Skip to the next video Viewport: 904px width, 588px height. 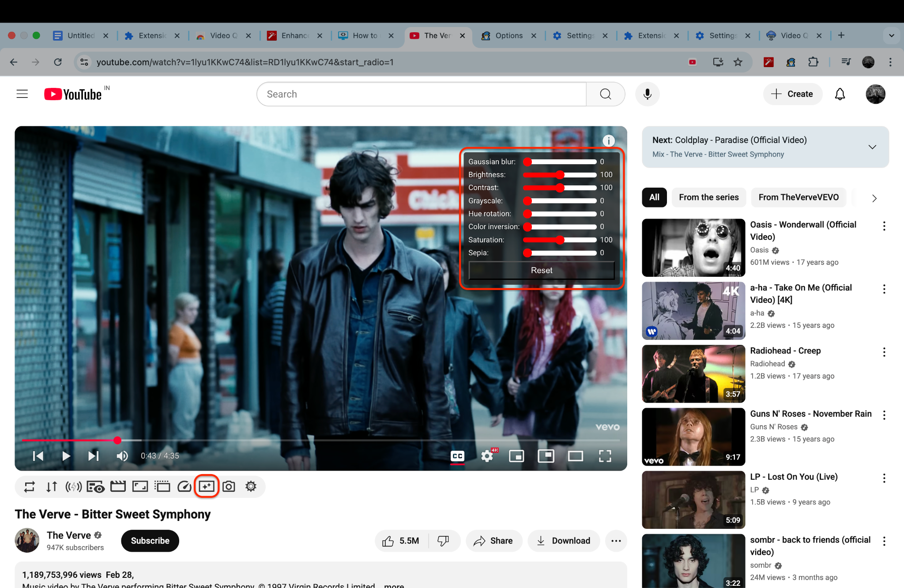coord(93,456)
